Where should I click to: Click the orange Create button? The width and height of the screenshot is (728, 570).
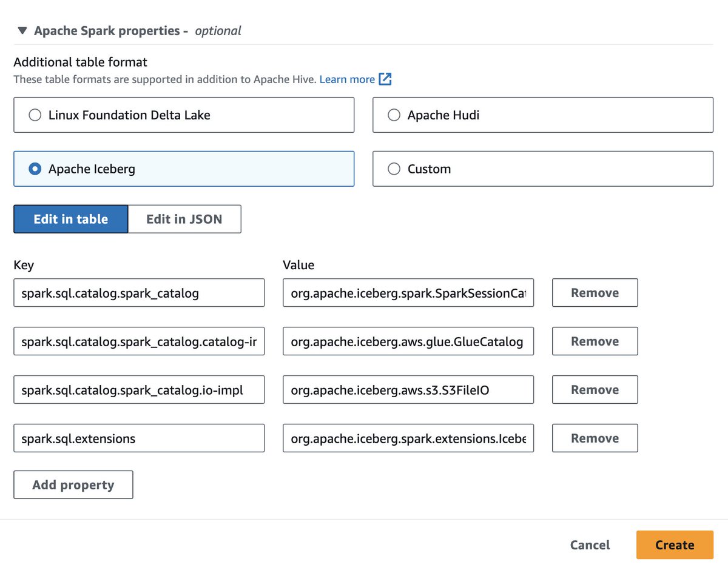pyautogui.click(x=675, y=545)
